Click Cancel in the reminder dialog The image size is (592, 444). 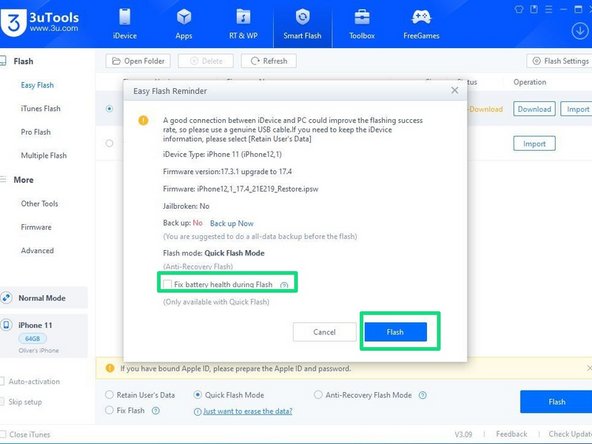pyautogui.click(x=324, y=332)
